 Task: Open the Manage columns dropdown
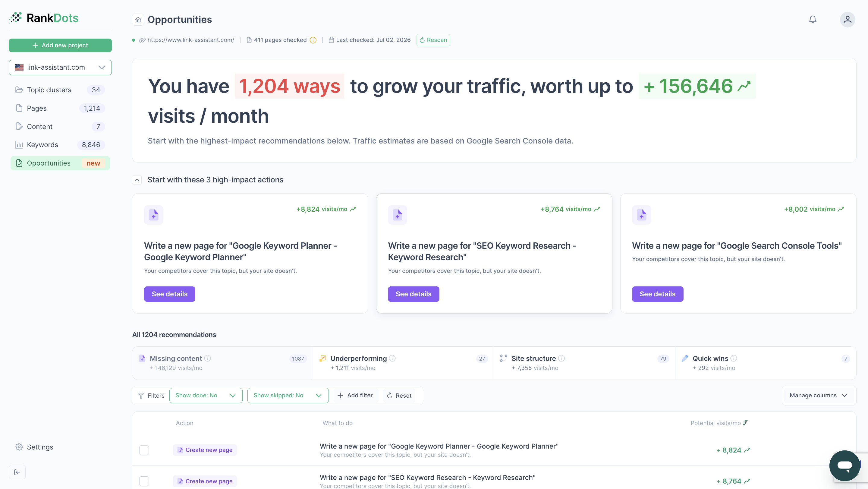(x=819, y=396)
